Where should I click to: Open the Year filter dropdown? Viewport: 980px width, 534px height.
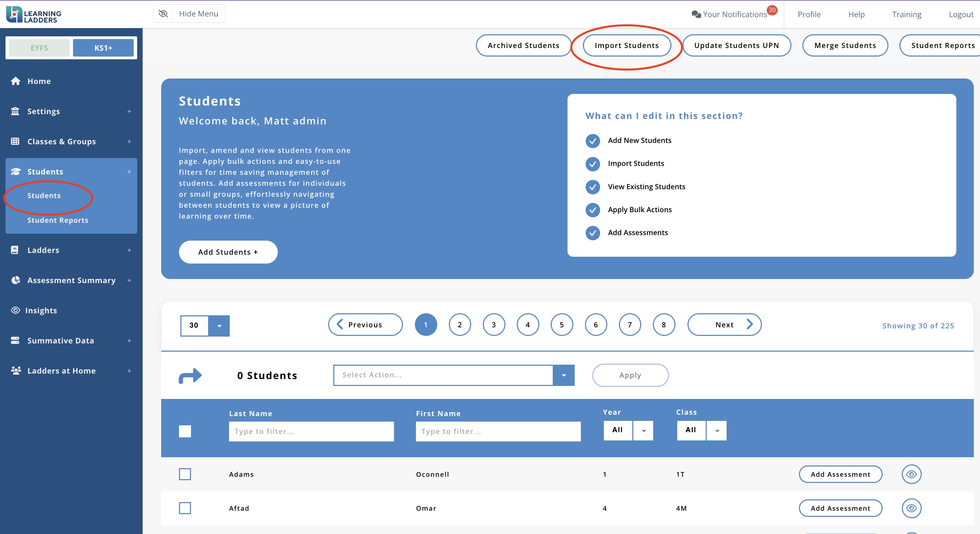pyautogui.click(x=643, y=430)
